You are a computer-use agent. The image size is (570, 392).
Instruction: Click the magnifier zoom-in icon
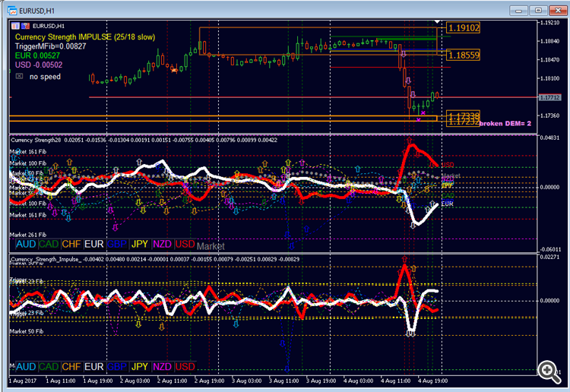(x=549, y=371)
